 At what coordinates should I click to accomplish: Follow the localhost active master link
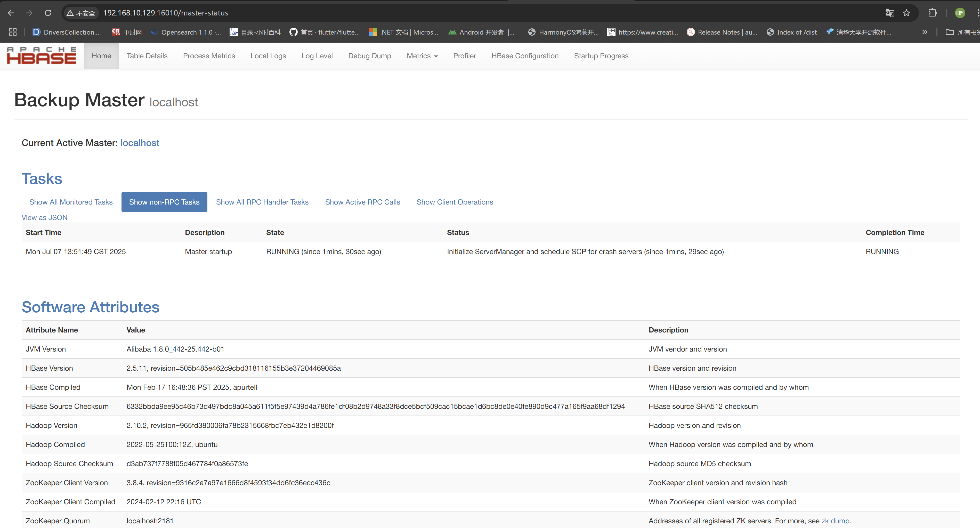[x=140, y=143]
